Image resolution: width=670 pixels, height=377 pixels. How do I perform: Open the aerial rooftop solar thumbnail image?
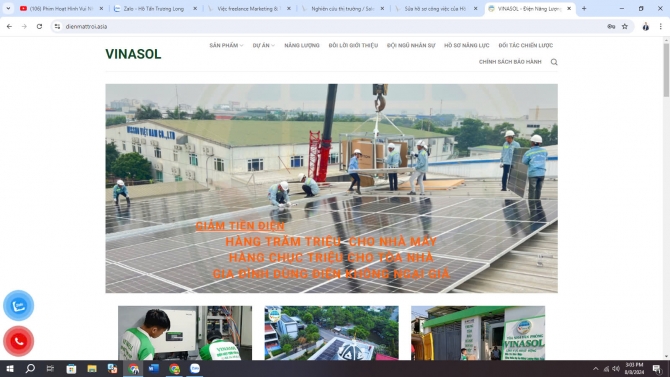(332, 333)
